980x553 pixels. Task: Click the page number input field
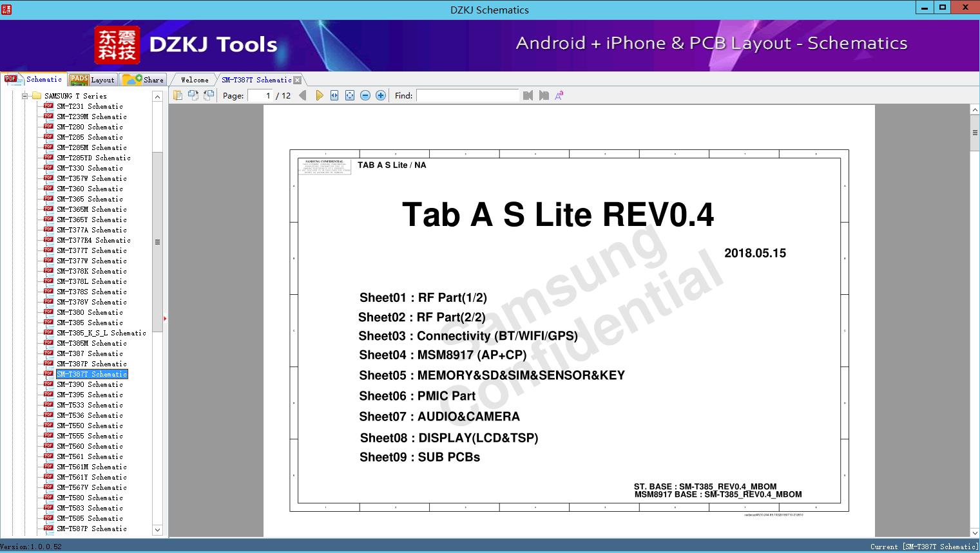click(260, 95)
